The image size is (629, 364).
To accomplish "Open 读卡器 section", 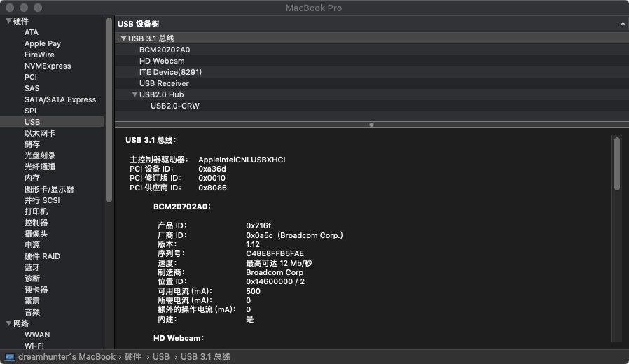I will (x=36, y=290).
